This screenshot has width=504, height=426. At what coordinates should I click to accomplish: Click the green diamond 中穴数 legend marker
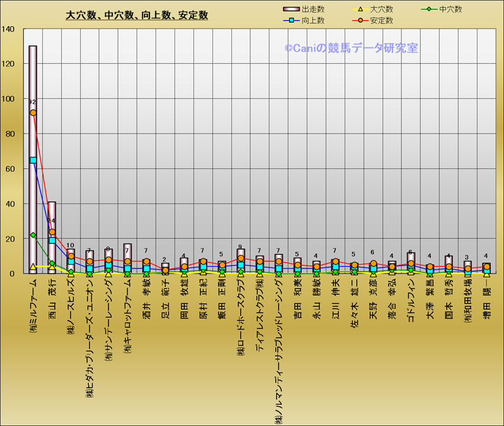click(429, 9)
